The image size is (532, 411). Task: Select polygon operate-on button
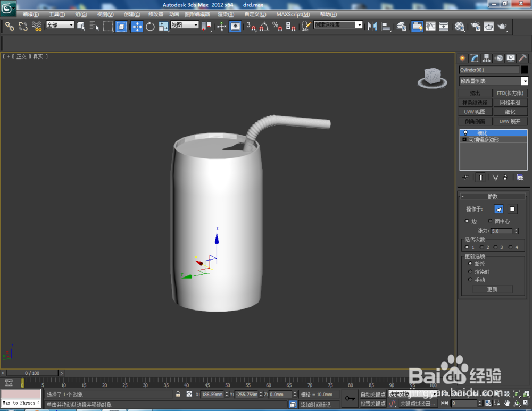click(512, 209)
